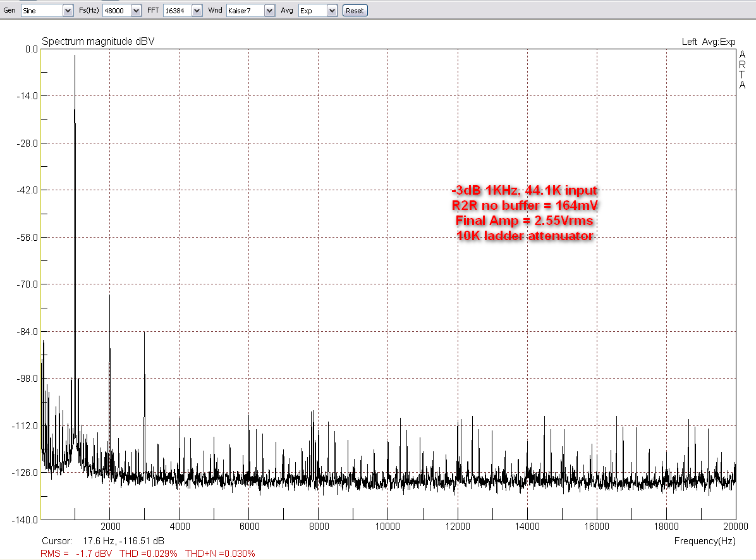Expand the Fs(Hz) sample rate dropdown arrow
This screenshot has height=560, width=756.
pyautogui.click(x=135, y=11)
